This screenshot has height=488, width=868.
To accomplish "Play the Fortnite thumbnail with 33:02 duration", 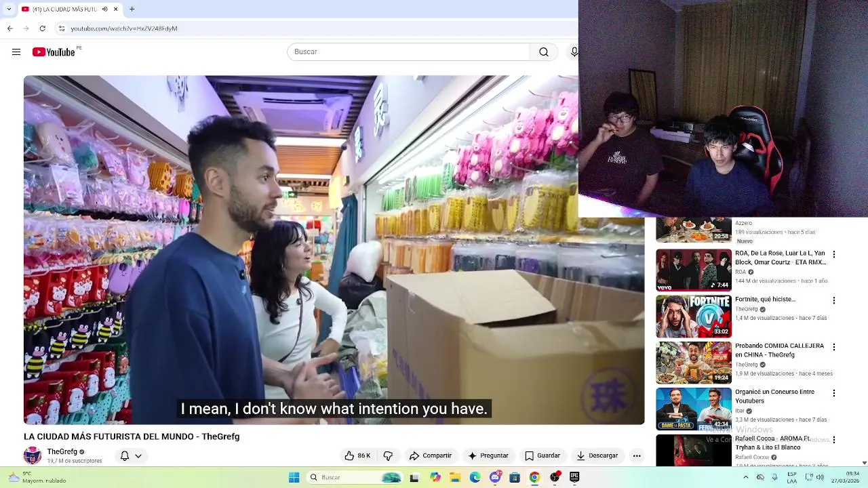I will point(693,317).
